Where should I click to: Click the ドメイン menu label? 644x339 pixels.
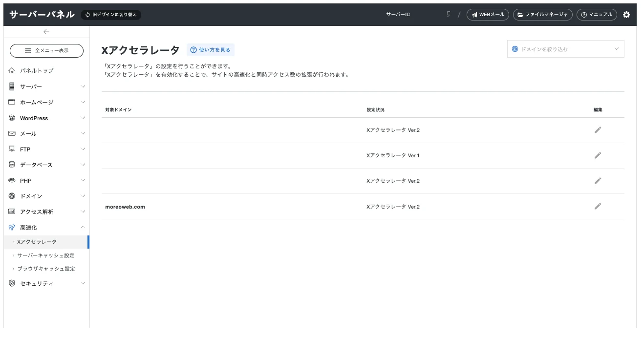tap(31, 196)
